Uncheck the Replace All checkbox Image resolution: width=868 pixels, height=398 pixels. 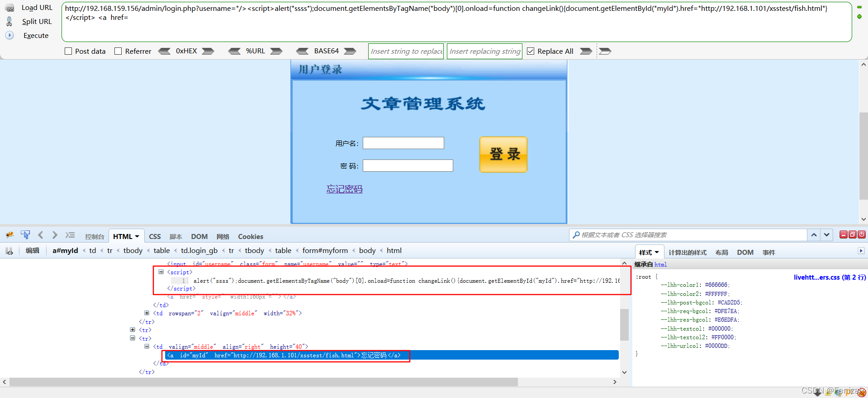point(531,51)
